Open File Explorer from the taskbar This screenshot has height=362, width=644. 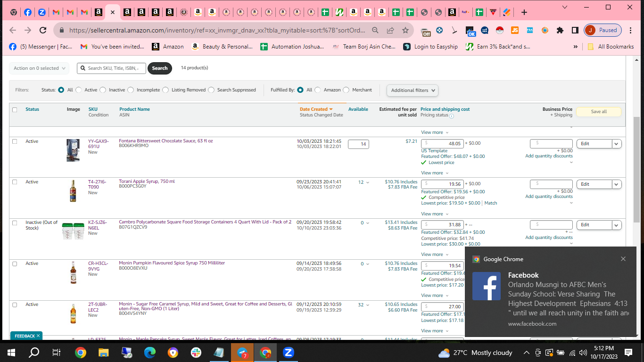[x=103, y=352]
